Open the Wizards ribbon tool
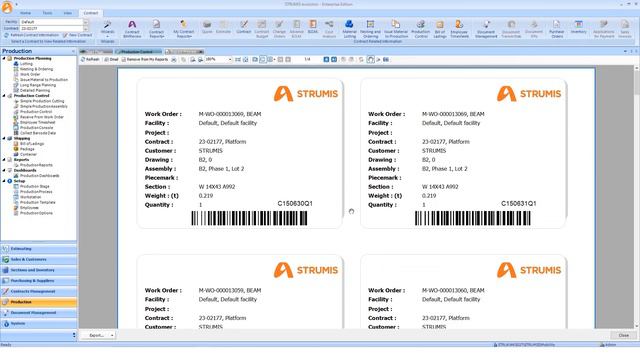This screenshot has height=360, width=640. [107, 28]
